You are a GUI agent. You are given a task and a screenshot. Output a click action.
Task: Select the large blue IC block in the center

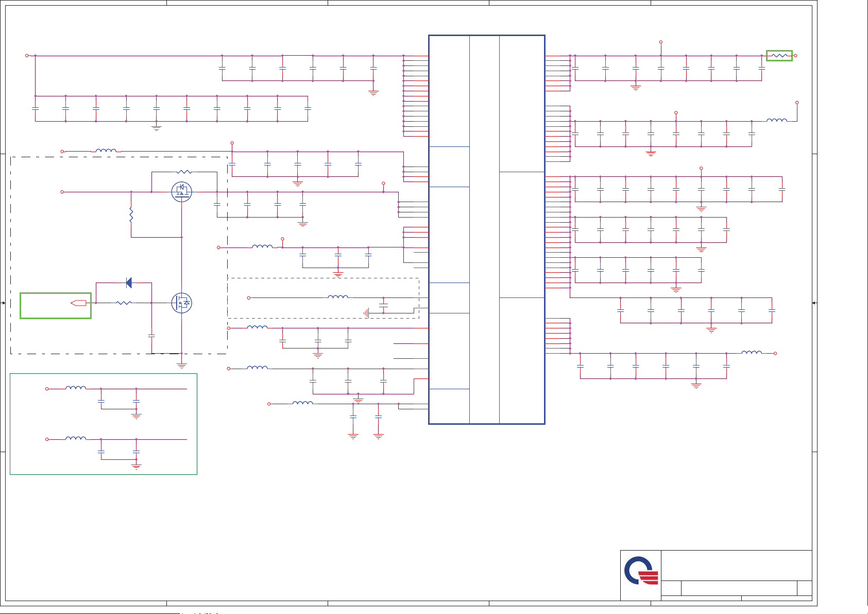click(487, 229)
